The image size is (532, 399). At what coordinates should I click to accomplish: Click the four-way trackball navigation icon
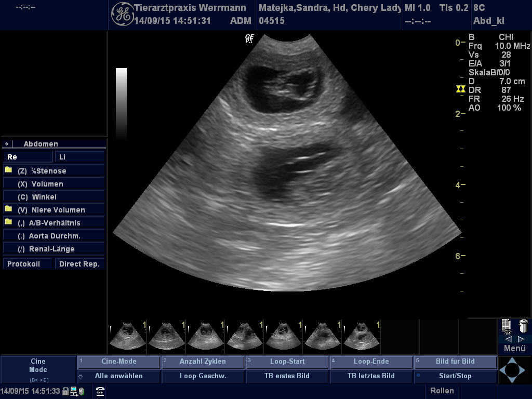(512, 370)
